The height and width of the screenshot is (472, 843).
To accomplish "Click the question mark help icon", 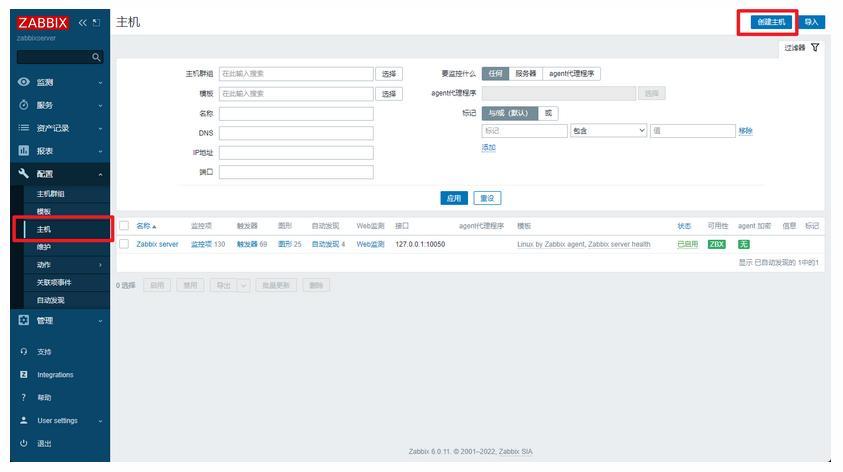I will click(24, 397).
